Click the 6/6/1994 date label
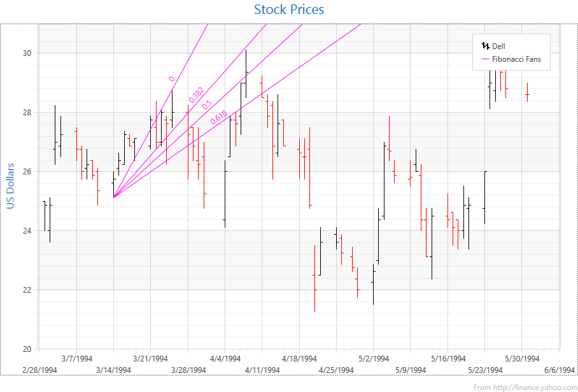The image size is (578, 392). [559, 370]
